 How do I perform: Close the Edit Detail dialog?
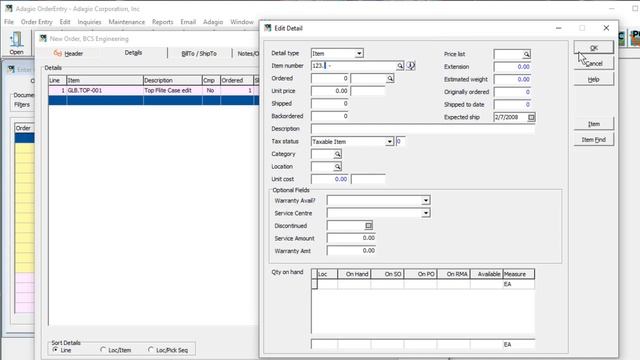point(606,28)
